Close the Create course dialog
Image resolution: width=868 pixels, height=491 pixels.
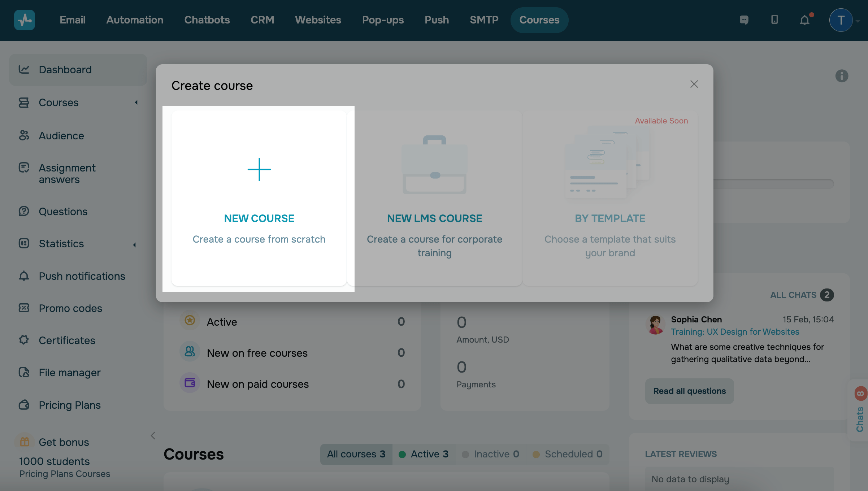pos(694,84)
